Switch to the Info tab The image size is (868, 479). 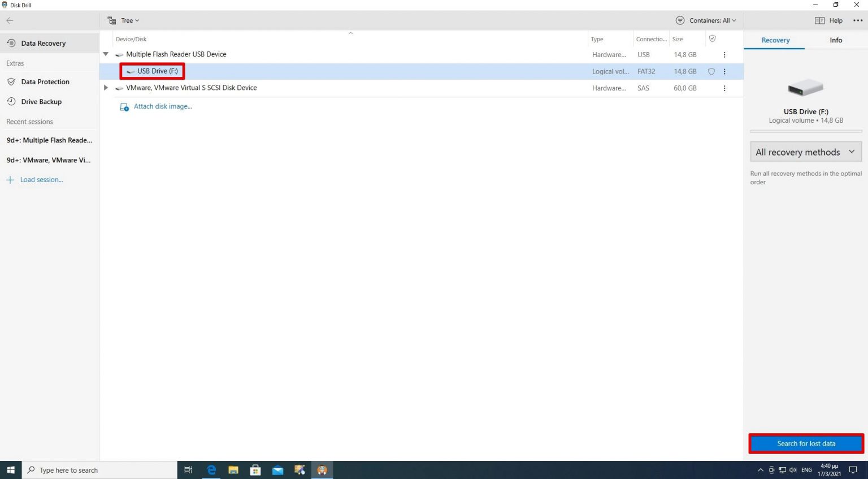coord(836,40)
